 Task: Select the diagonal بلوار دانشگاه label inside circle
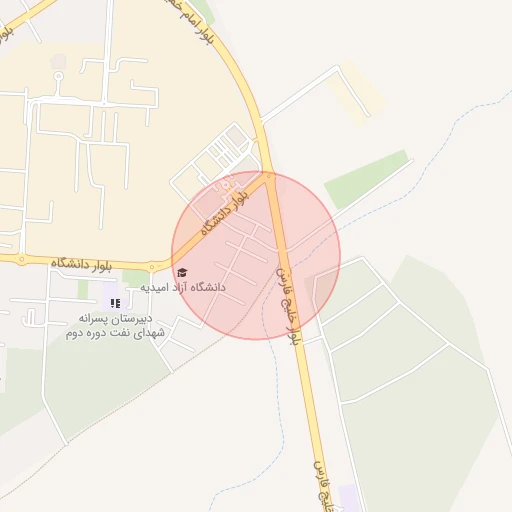coord(225,213)
